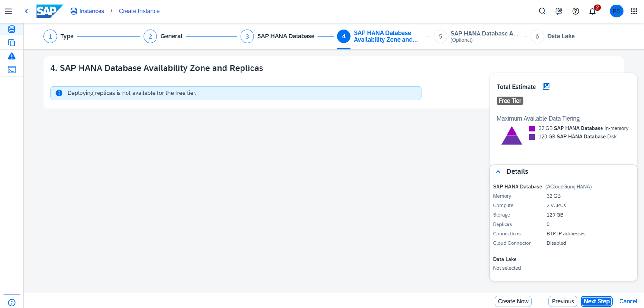The height and width of the screenshot is (308, 644).
Task: Open the SQL console sidebar icon
Action: tap(12, 70)
